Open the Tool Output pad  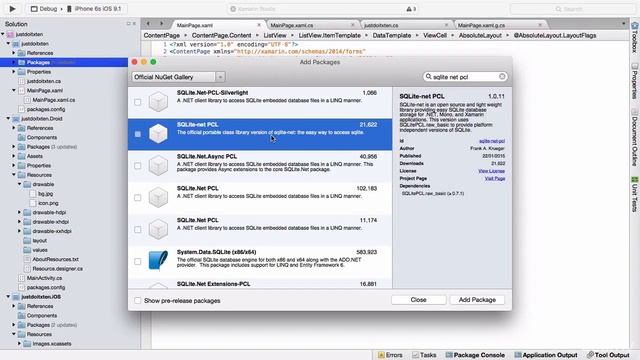pyautogui.click(x=608, y=355)
